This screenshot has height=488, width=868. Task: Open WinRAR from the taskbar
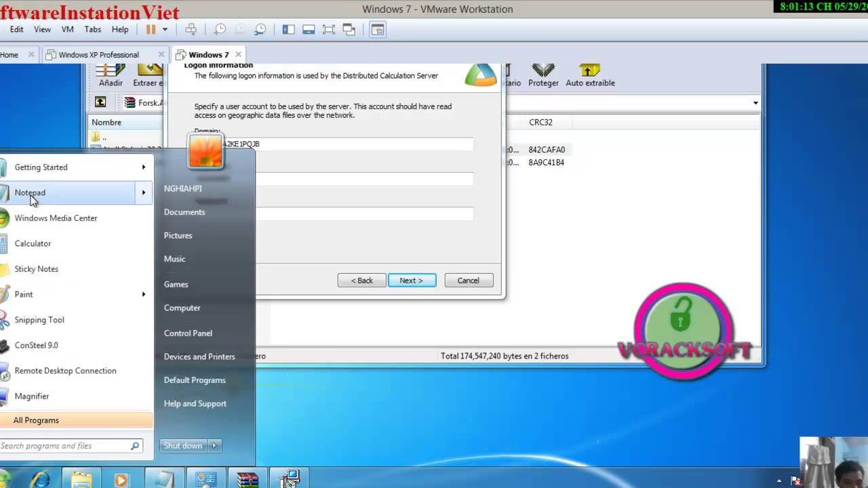[x=248, y=480]
